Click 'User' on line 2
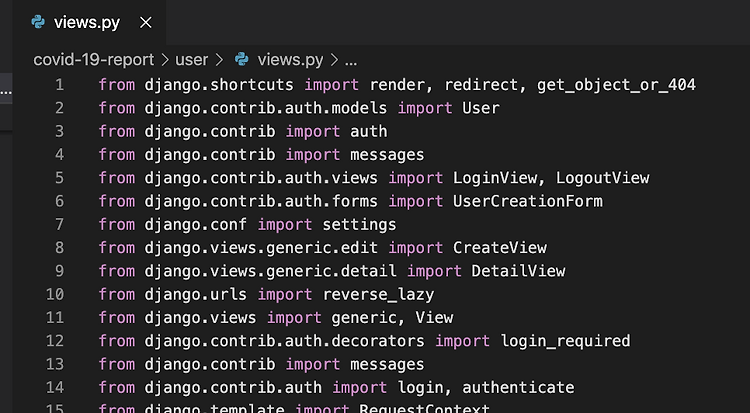The width and height of the screenshot is (750, 413). coord(481,108)
